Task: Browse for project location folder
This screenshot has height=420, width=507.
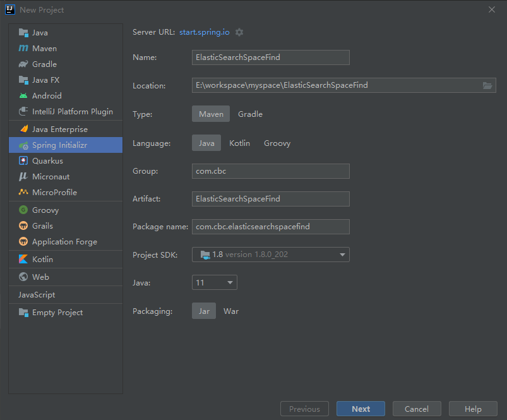Action: pos(487,85)
